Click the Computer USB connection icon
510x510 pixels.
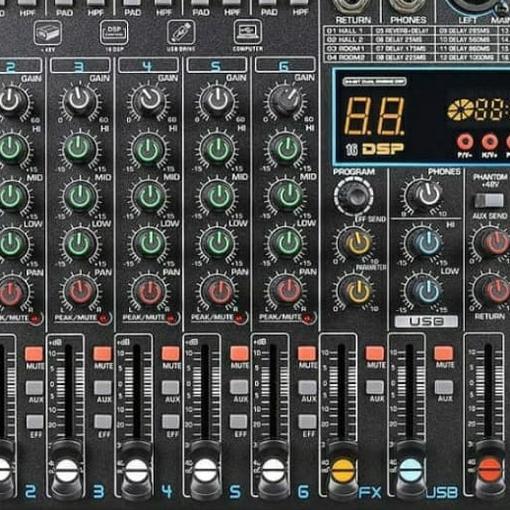pyautogui.click(x=248, y=32)
